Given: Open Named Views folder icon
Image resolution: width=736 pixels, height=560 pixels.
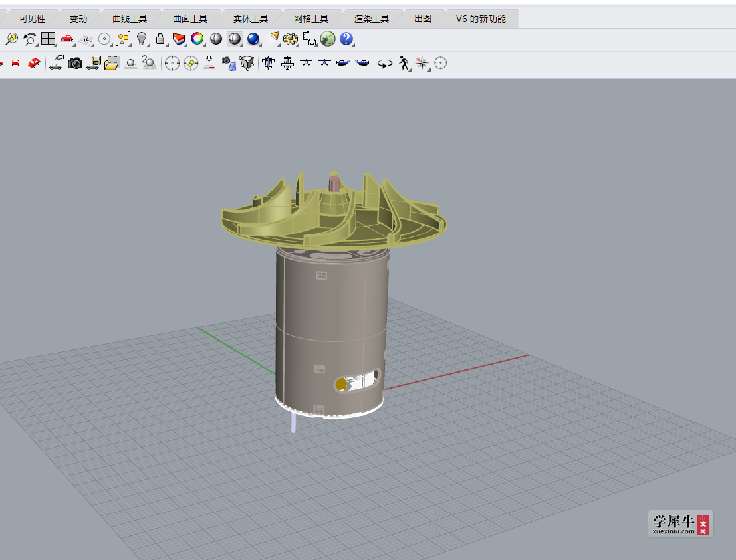Looking at the screenshot, I should coord(112,63).
